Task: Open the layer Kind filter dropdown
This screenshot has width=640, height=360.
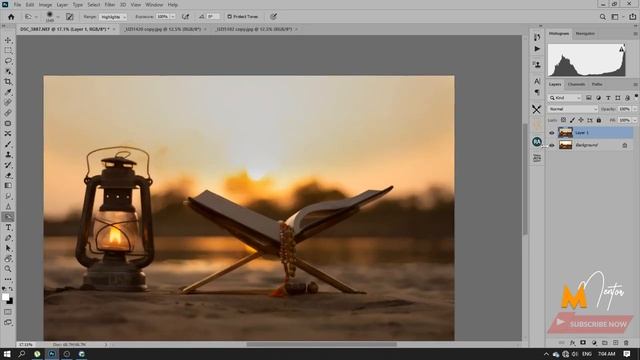Action: coord(565,98)
